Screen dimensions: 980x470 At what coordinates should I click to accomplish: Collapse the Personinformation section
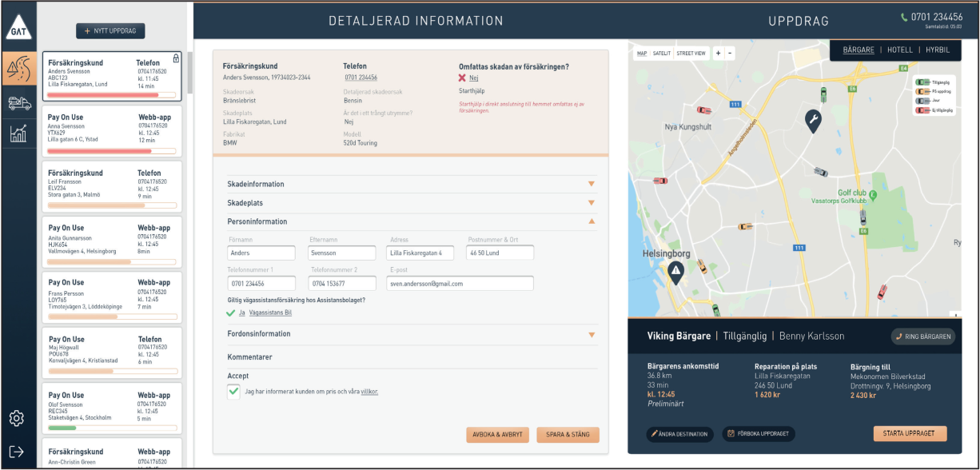(x=412, y=221)
